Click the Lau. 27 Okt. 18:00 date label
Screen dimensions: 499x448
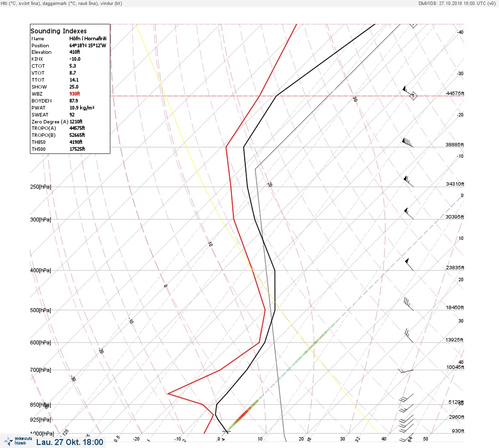(70, 442)
